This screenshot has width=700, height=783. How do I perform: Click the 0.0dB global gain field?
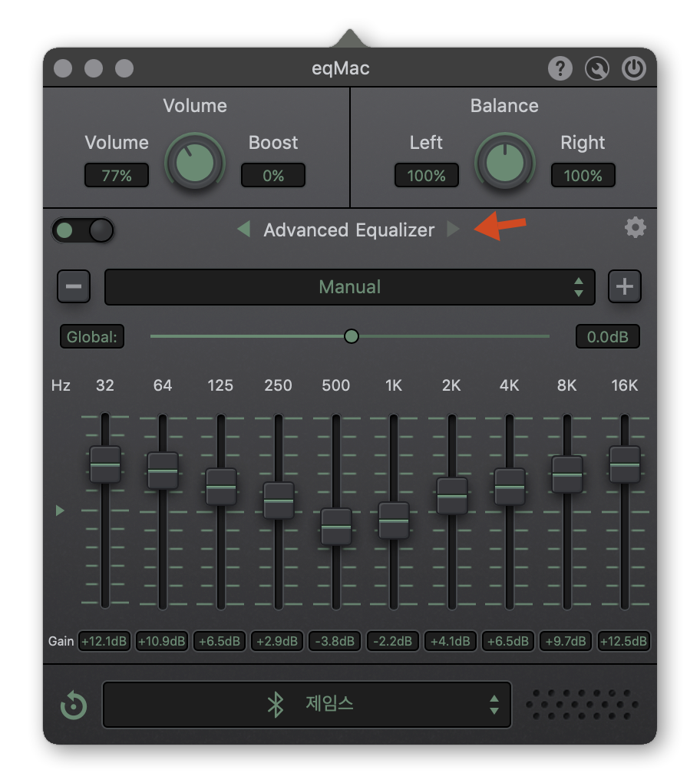tap(608, 336)
